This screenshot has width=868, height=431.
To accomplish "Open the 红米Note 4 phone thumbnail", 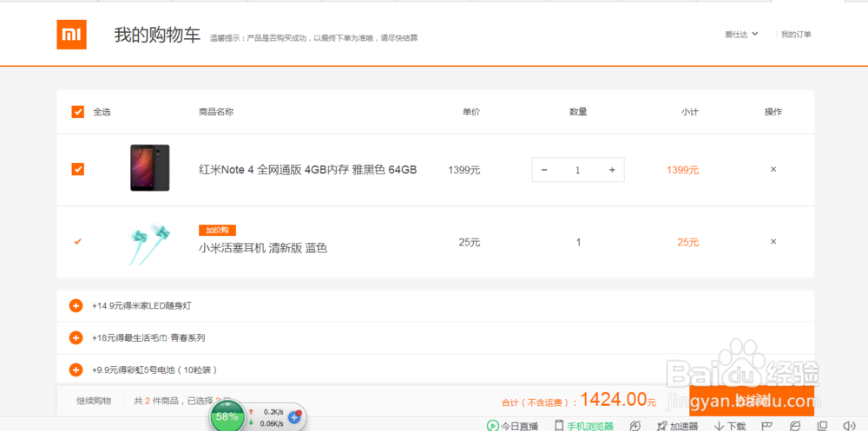I will pyautogui.click(x=150, y=167).
